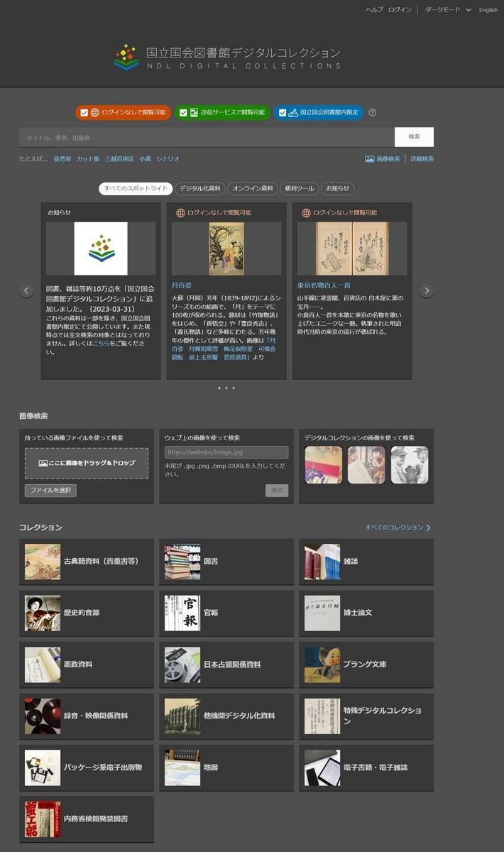Click ログイン in top menu
The image size is (504, 852).
click(400, 10)
